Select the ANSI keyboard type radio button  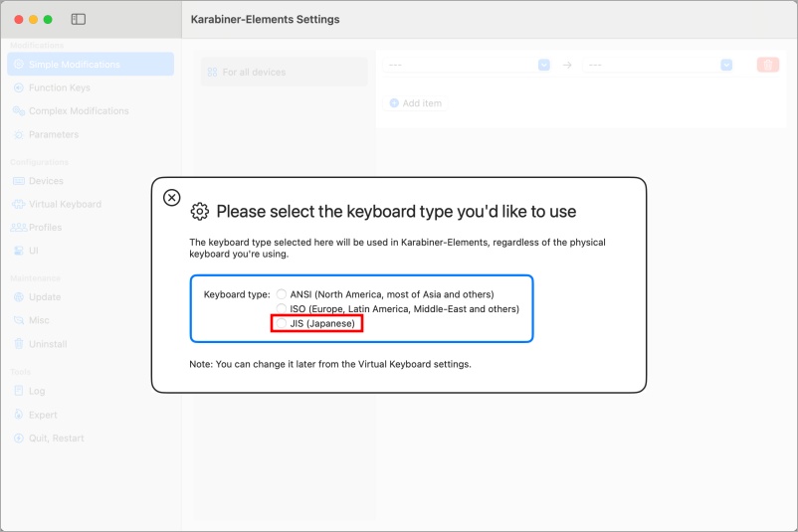(x=282, y=294)
